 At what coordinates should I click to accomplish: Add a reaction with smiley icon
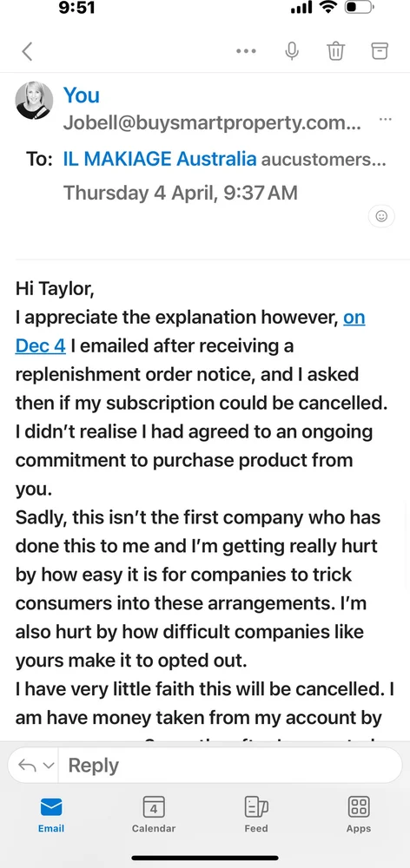pos(381,216)
